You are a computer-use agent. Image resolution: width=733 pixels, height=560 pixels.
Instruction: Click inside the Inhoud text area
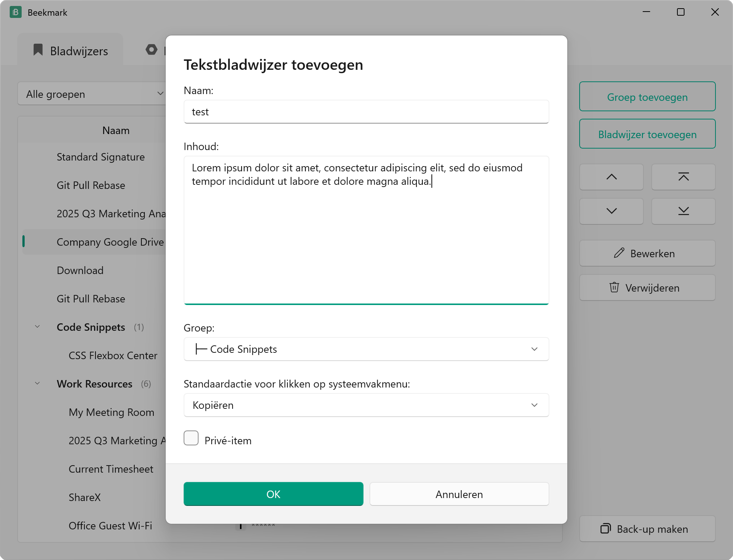point(366,230)
